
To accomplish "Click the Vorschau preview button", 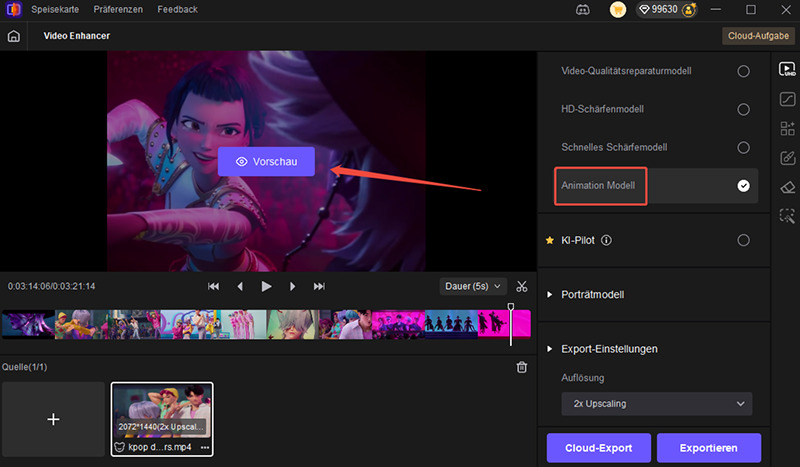I will pyautogui.click(x=266, y=162).
